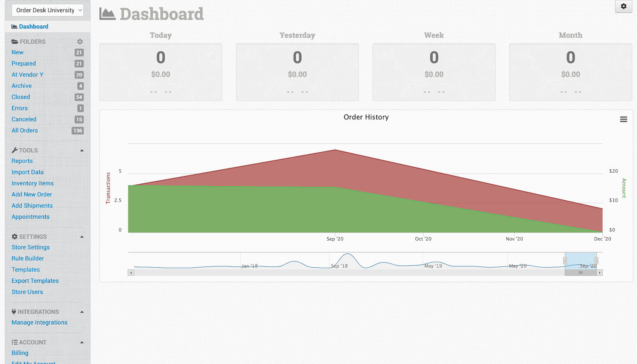Open the All Orders folder
This screenshot has width=637, height=364.
point(25,131)
